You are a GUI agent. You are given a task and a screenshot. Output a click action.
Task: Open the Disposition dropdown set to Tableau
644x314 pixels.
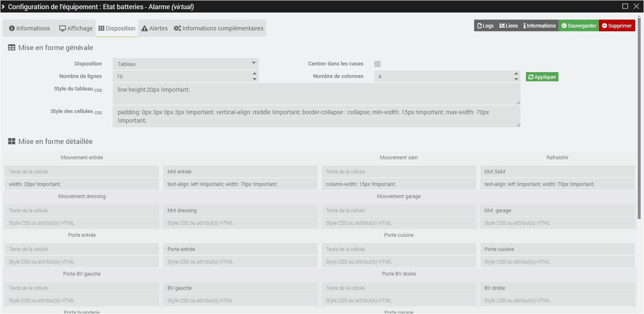tap(186, 64)
